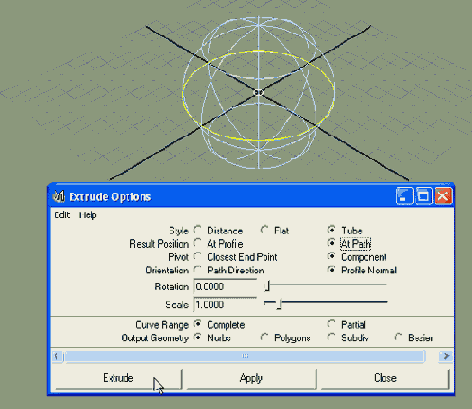Click the Rotation slider track
This screenshot has width=472, height=409.
tap(325, 285)
